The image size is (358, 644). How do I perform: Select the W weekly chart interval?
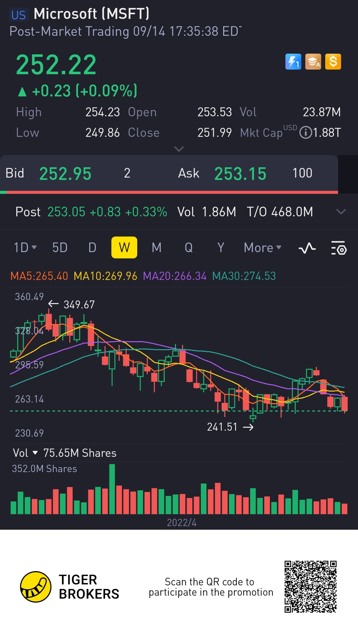[124, 247]
